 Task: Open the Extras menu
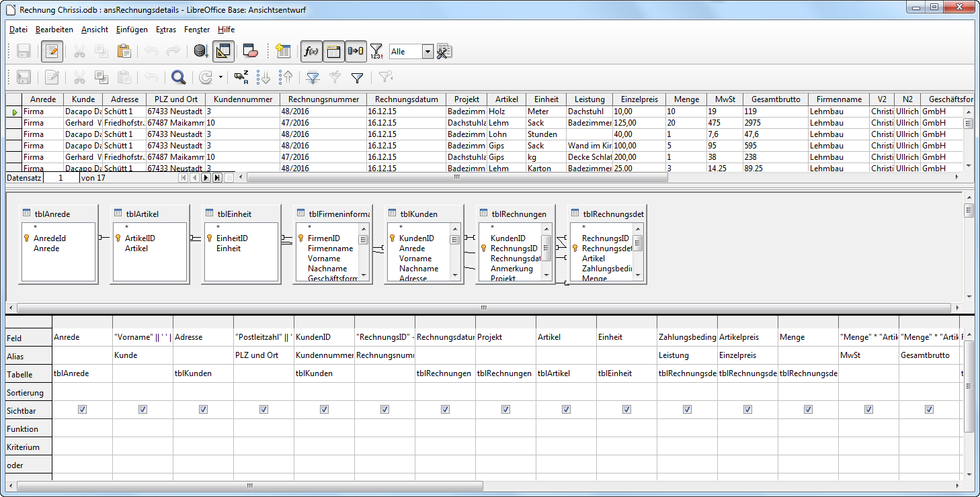(165, 30)
